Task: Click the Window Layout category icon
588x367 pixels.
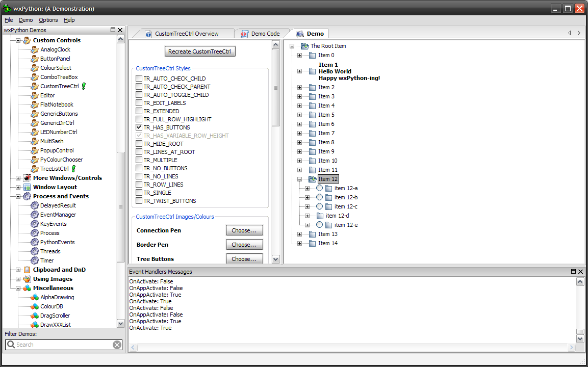Action: coord(27,187)
